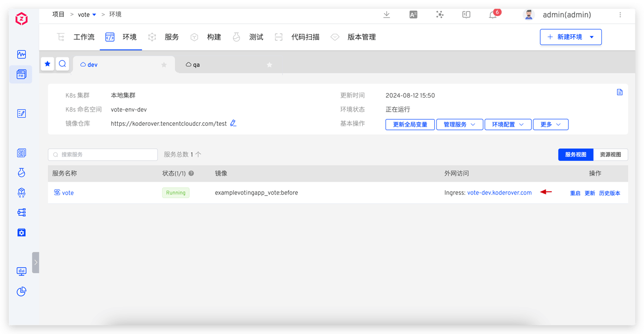Open the vote-dev.koderover.com ingress link
644x334 pixels.
pos(499,192)
